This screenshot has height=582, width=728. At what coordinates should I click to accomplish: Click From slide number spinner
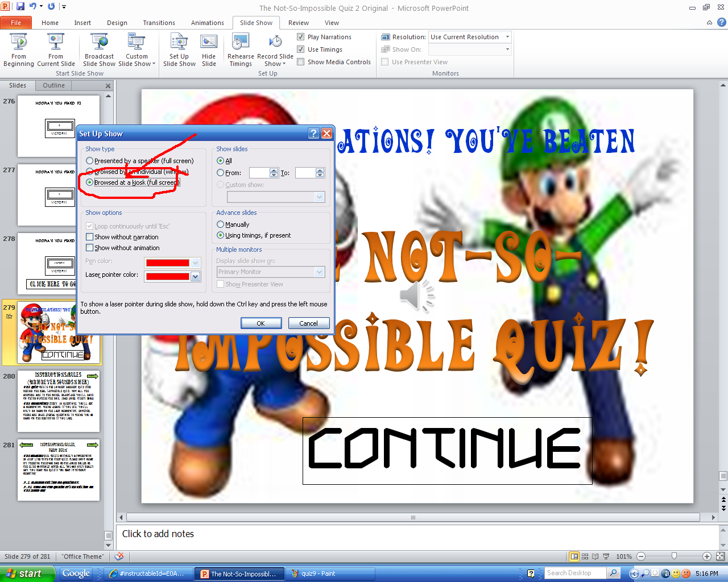pyautogui.click(x=274, y=173)
